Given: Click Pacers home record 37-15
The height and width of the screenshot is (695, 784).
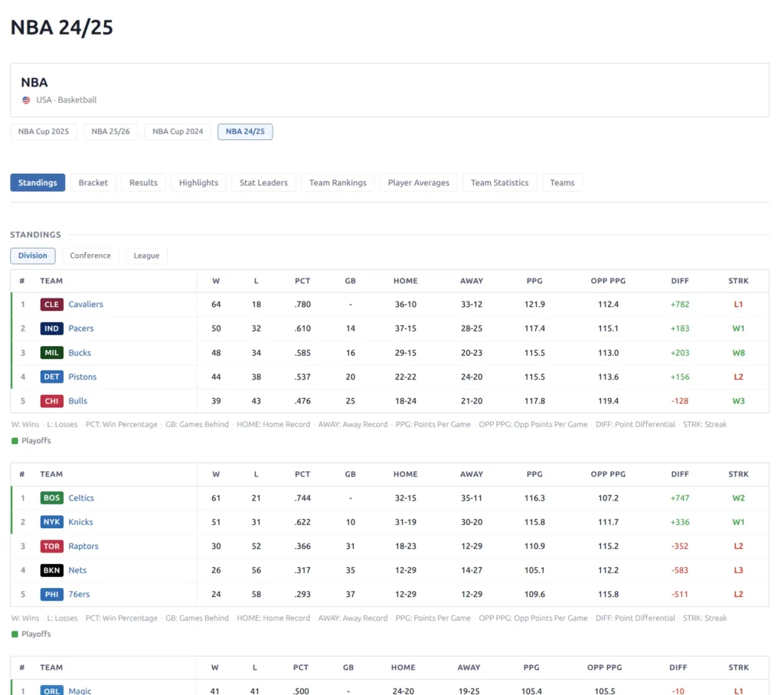Looking at the screenshot, I should tap(406, 328).
